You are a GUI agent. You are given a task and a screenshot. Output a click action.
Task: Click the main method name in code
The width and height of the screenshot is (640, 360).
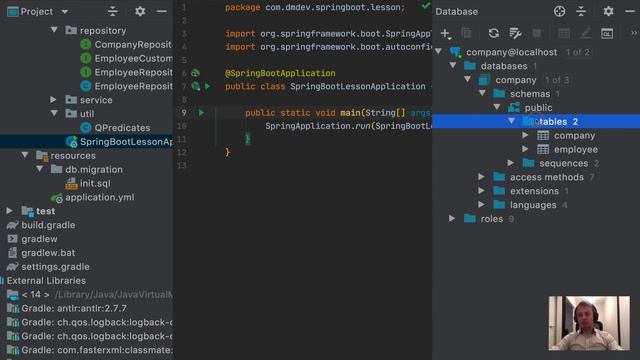coord(350,113)
